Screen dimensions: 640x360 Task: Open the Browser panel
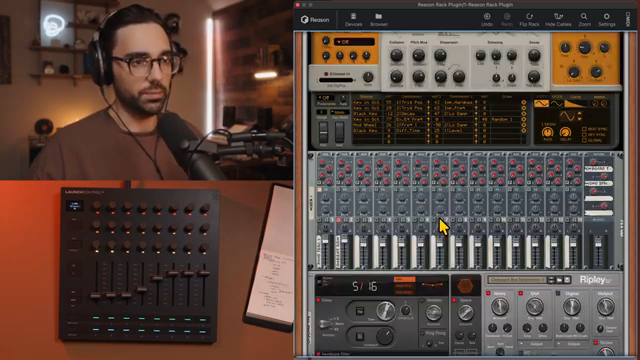click(379, 20)
